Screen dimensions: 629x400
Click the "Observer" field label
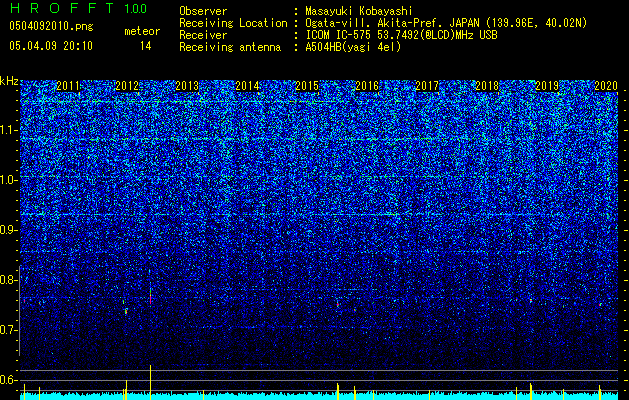click(x=203, y=11)
